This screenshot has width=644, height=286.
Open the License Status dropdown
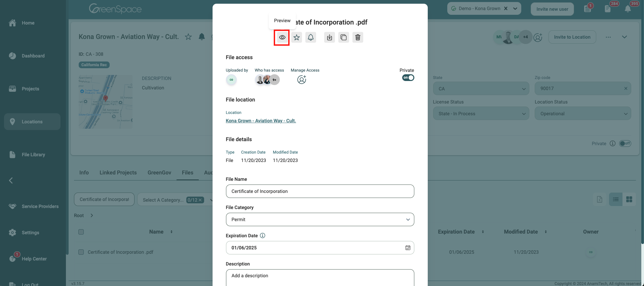[x=481, y=114]
